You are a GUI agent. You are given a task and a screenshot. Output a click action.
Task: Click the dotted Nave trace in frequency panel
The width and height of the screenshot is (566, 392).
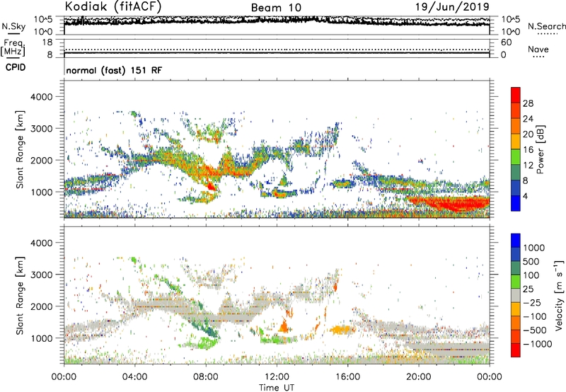pyautogui.click(x=277, y=50)
